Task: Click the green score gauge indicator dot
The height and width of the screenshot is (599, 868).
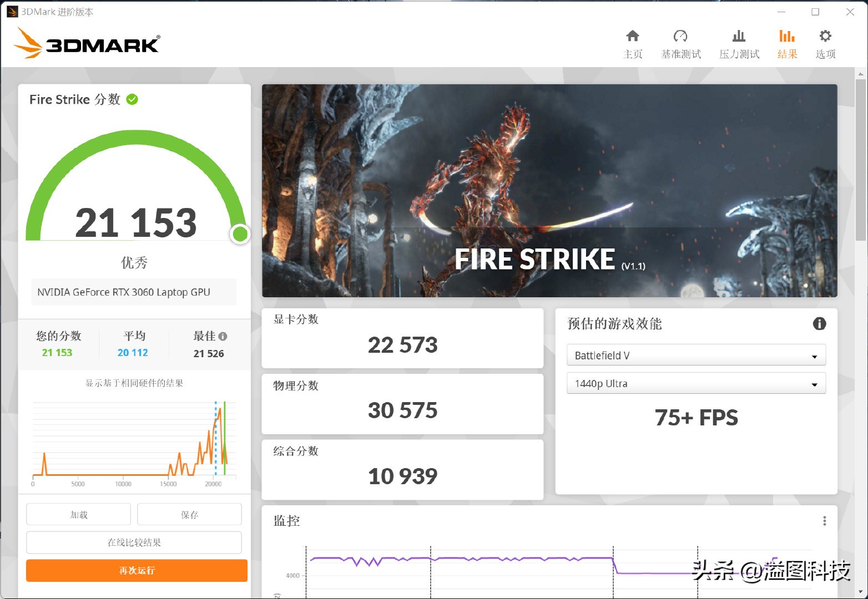Action: coord(240,234)
